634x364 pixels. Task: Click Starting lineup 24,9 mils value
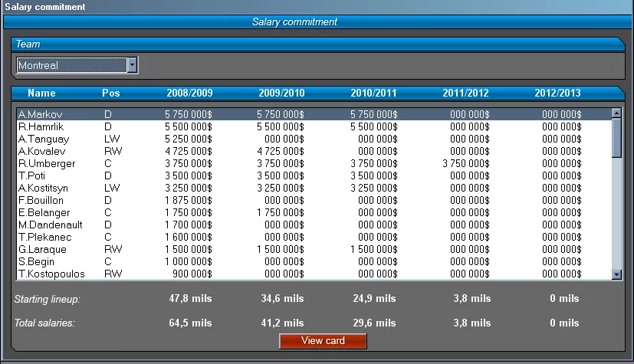(374, 299)
